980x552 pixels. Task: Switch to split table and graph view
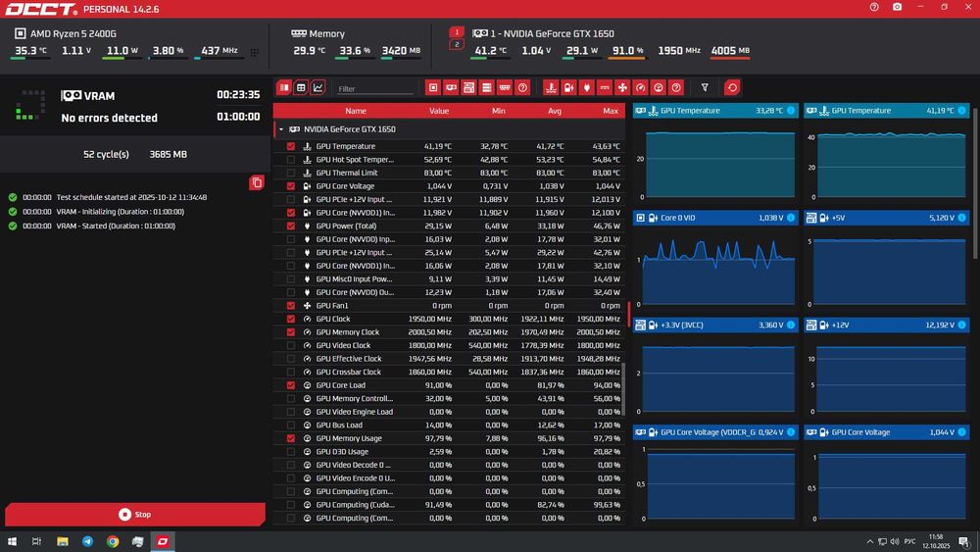284,87
